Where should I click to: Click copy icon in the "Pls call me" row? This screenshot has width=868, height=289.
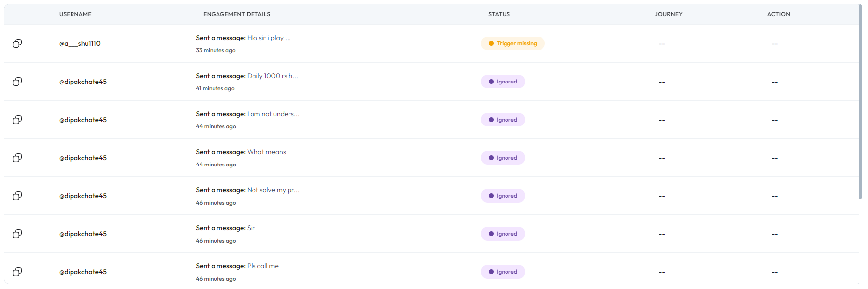[x=17, y=272]
